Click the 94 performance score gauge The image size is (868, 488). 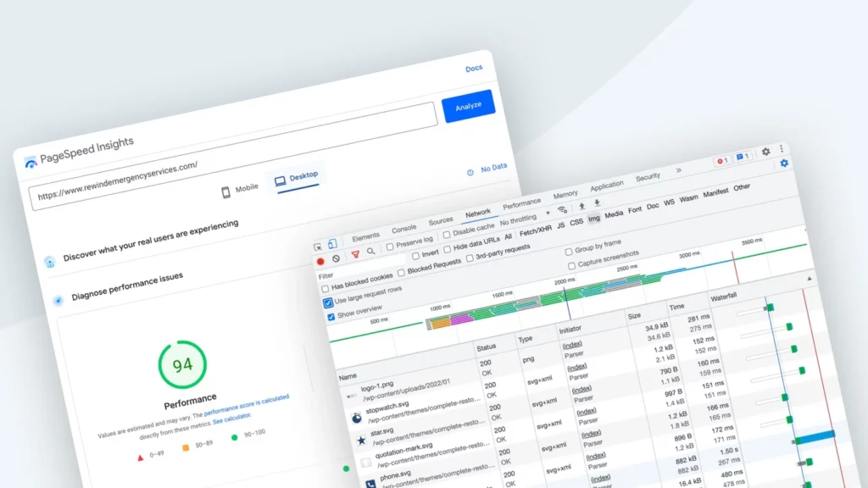coord(183,364)
